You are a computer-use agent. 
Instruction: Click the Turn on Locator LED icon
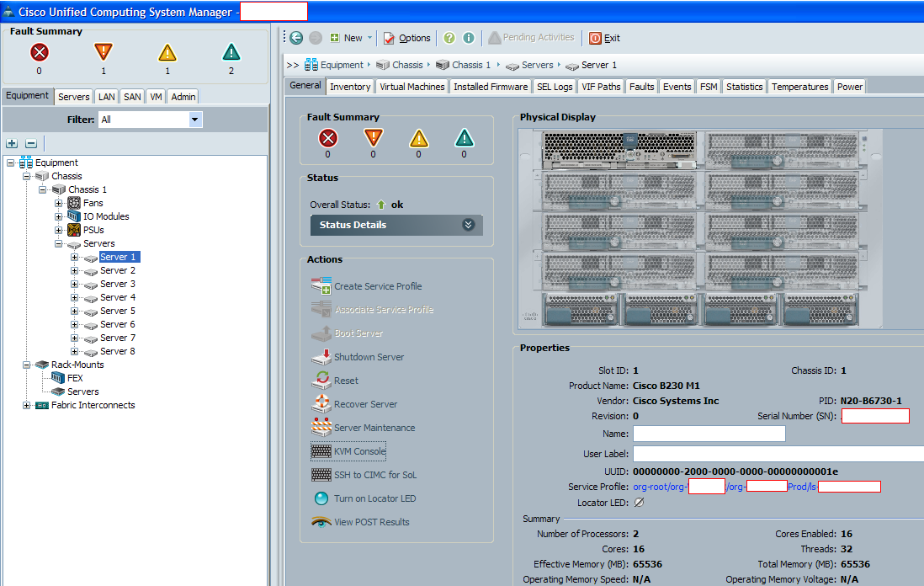(321, 498)
